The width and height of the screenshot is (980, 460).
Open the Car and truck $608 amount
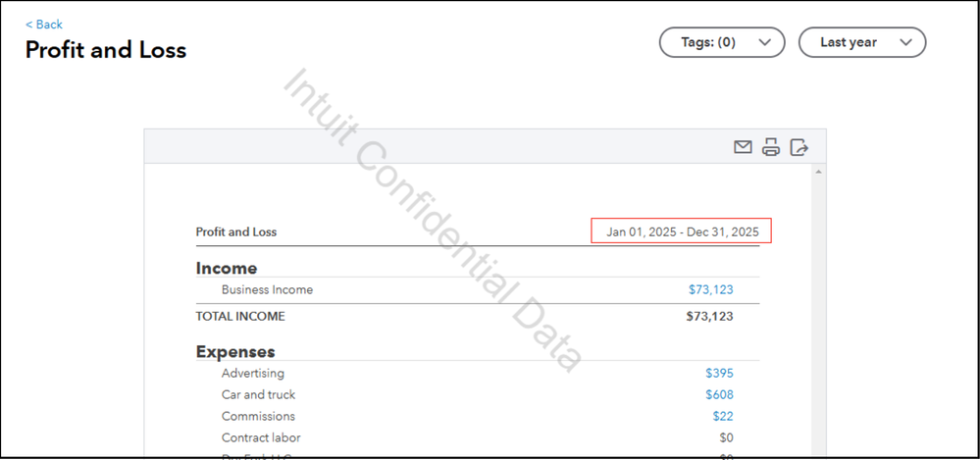click(x=719, y=395)
